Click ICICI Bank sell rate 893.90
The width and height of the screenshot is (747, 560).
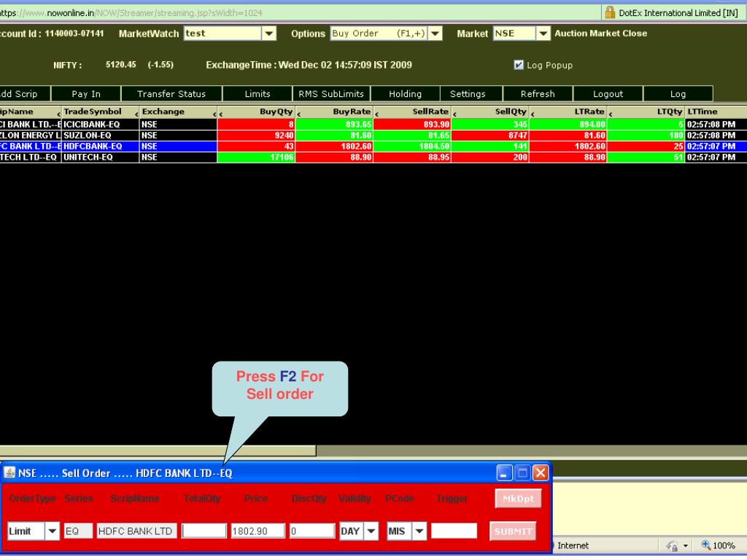click(413, 124)
